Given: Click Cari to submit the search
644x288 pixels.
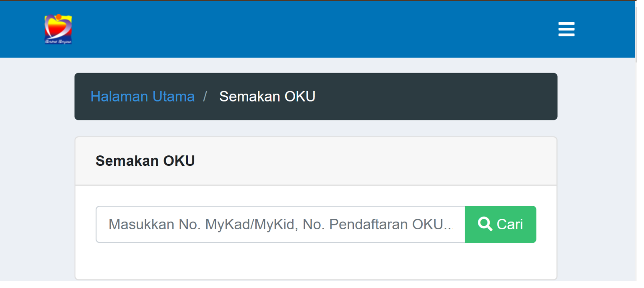Looking at the screenshot, I should (501, 224).
